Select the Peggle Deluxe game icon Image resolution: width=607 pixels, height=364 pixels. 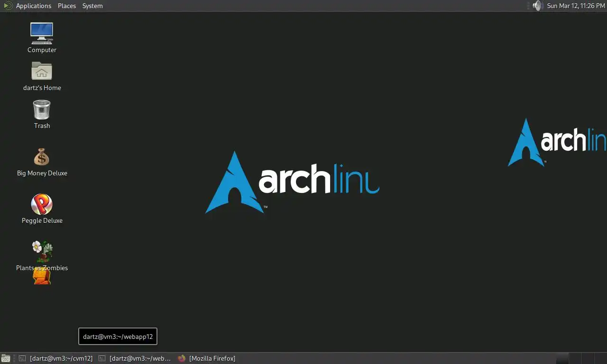pos(42,204)
